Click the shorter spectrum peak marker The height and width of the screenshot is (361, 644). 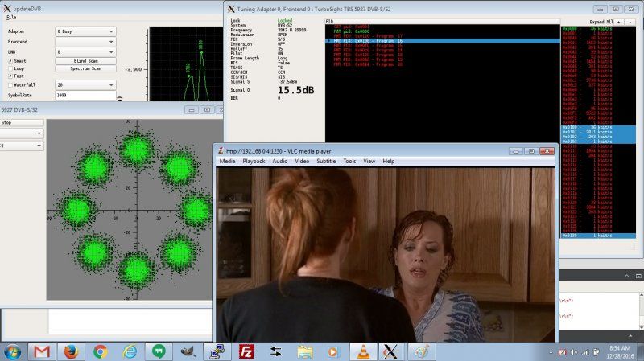[188, 76]
